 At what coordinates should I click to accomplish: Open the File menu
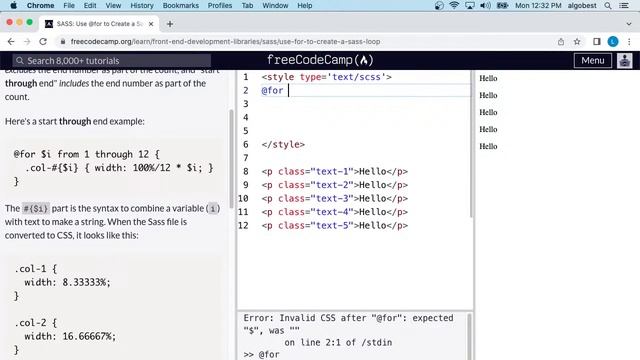point(69,5)
